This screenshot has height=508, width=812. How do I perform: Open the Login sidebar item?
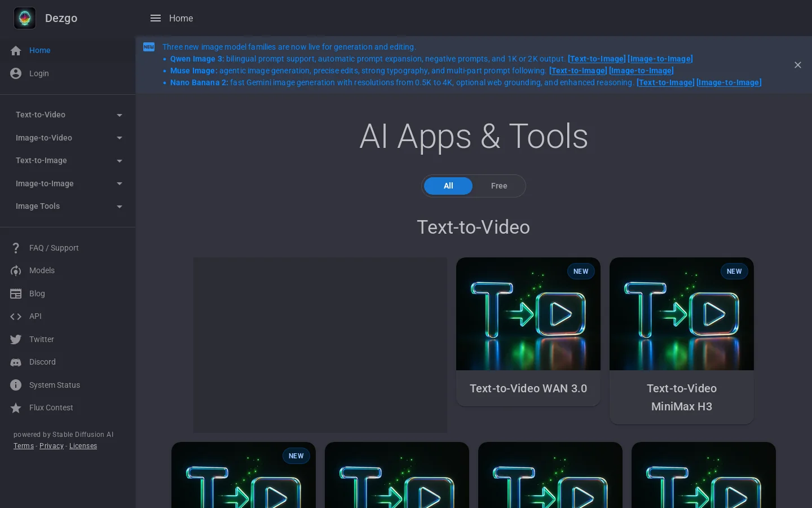[68, 73]
